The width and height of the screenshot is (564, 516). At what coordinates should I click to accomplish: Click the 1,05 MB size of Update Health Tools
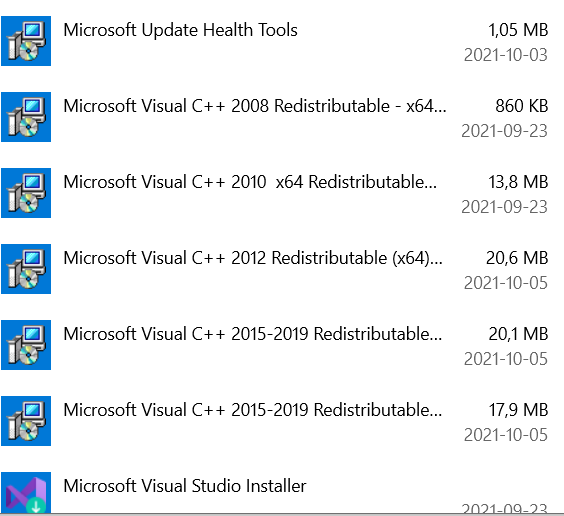coord(518,30)
